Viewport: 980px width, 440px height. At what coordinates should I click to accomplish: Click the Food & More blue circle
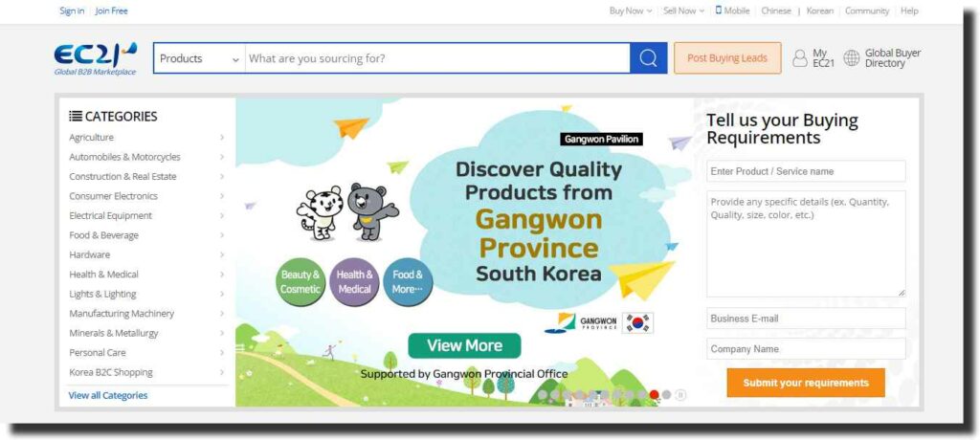408,282
